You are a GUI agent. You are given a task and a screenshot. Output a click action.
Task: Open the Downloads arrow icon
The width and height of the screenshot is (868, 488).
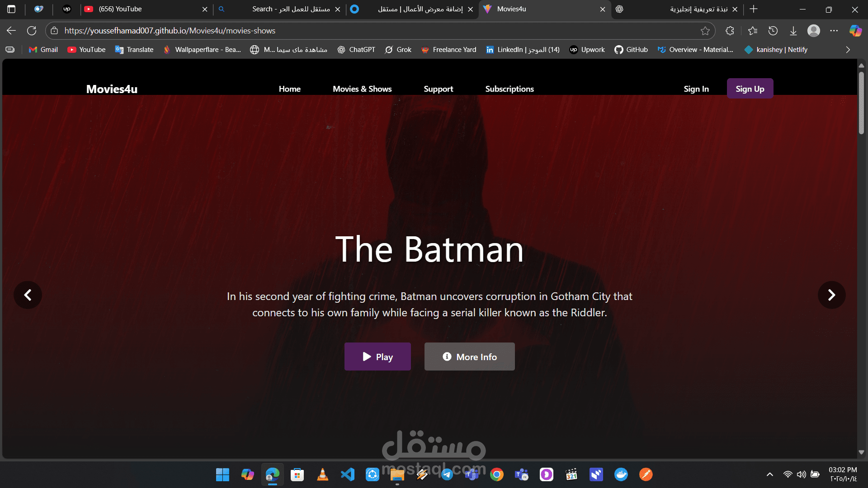793,31
